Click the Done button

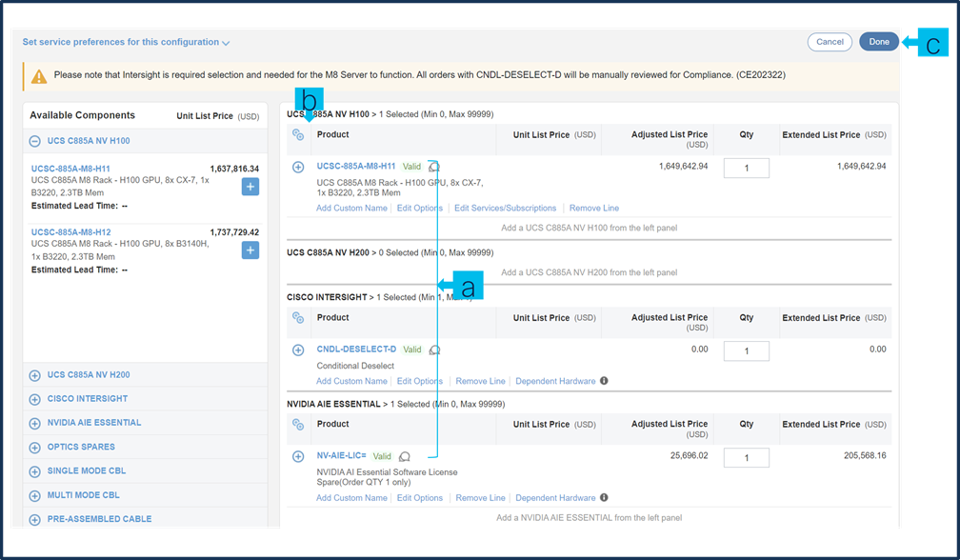tap(878, 42)
